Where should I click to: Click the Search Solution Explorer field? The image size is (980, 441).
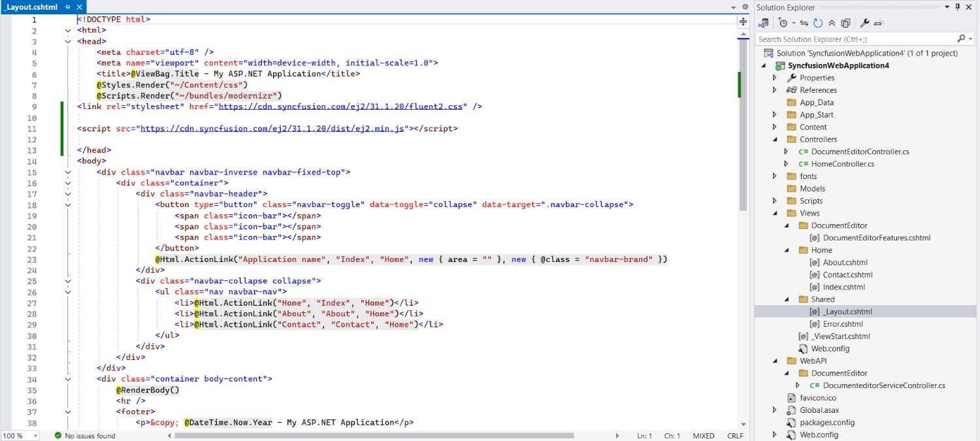[x=843, y=39]
